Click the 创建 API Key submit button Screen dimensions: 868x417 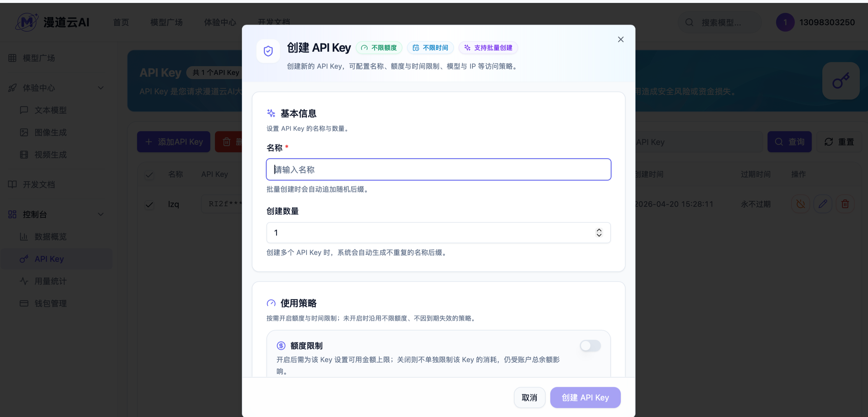coord(585,397)
